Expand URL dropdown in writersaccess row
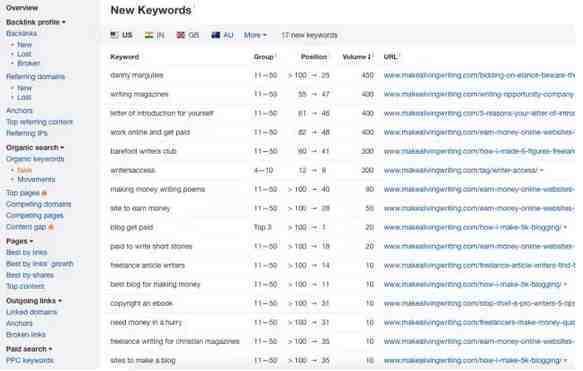The height and width of the screenshot is (371, 583). point(542,171)
